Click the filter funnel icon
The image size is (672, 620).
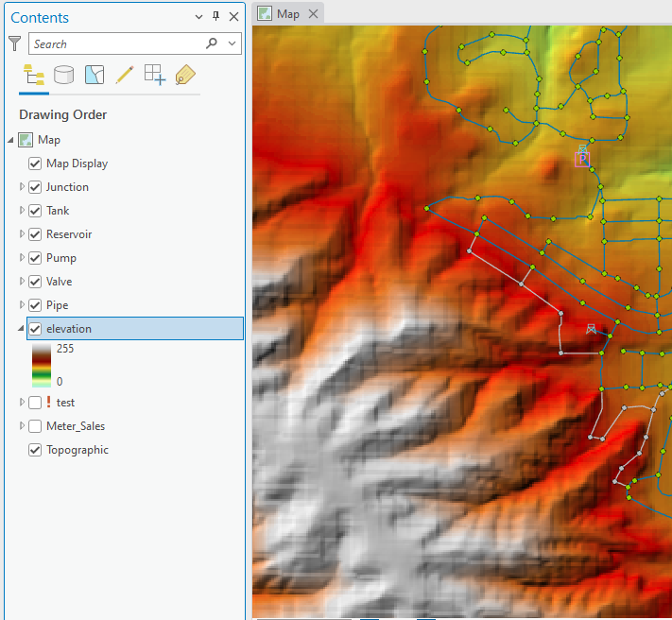[x=14, y=43]
